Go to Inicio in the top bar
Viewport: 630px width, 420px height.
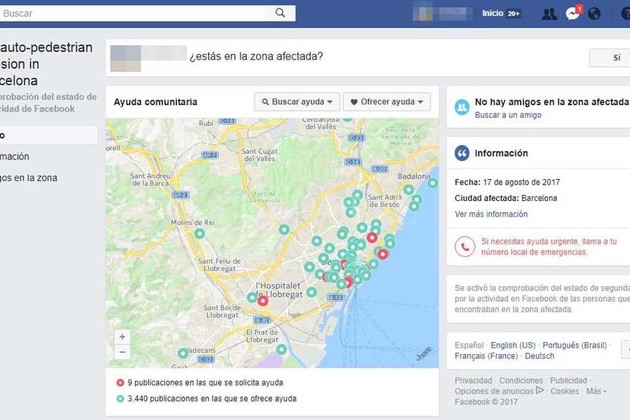coord(493,14)
